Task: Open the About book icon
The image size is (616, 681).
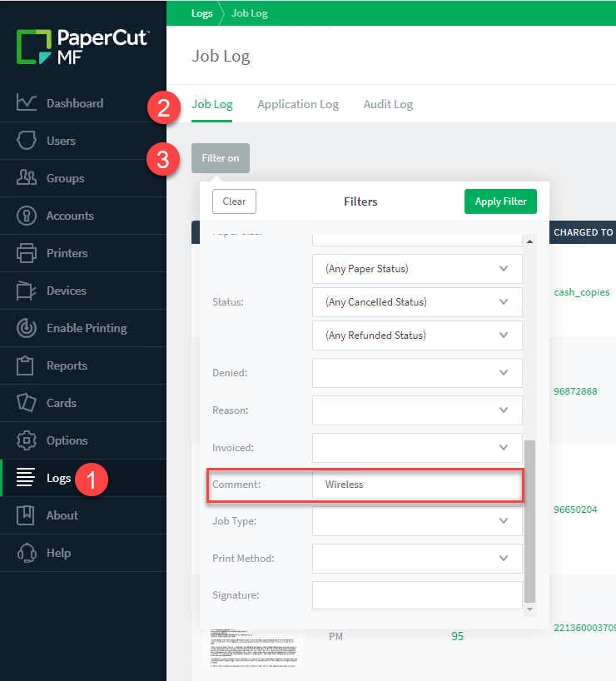Action: [25, 515]
